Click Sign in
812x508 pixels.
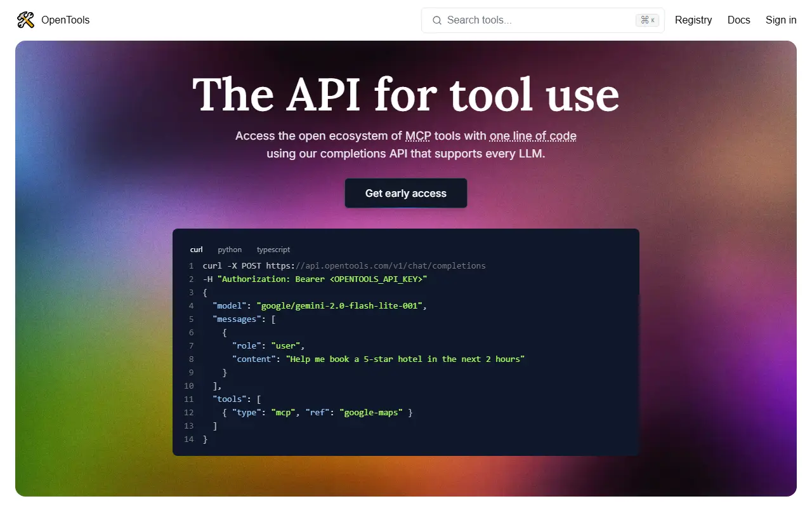pos(781,20)
